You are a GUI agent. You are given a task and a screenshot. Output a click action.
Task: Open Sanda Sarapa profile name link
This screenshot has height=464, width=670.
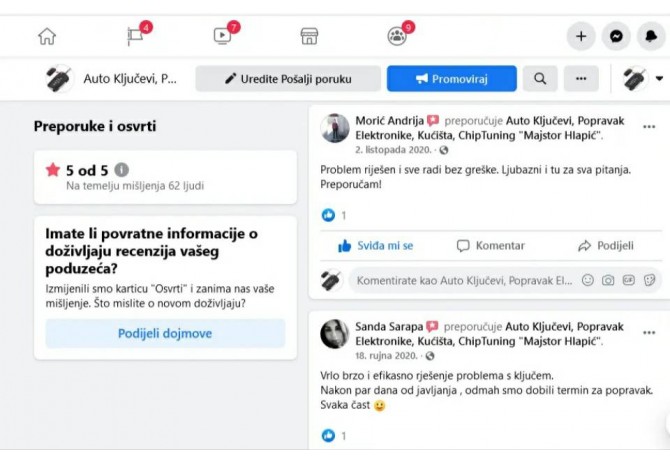(389, 327)
